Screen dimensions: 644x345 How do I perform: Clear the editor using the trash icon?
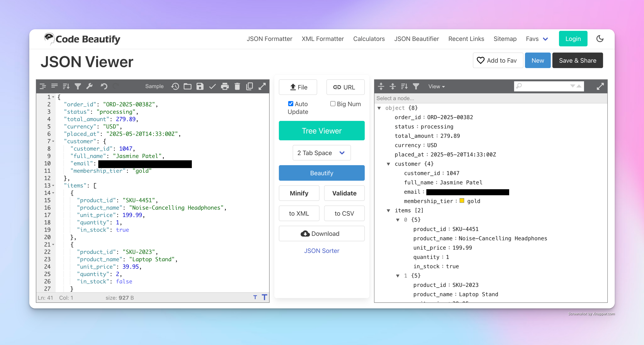pos(237,86)
